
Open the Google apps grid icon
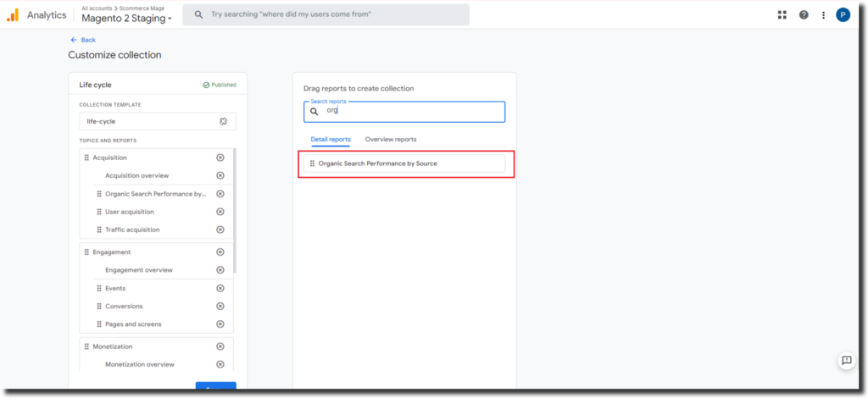coord(782,14)
